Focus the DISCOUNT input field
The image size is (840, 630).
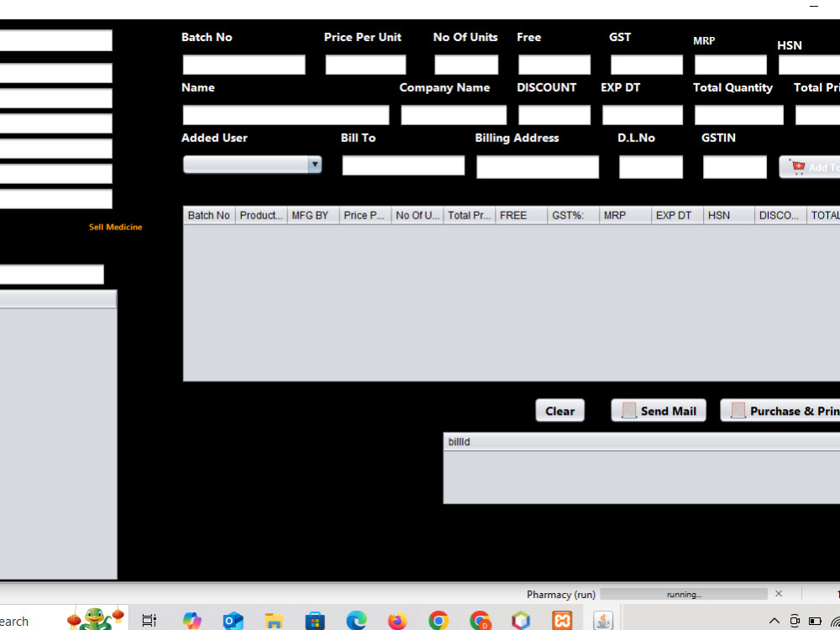pyautogui.click(x=554, y=115)
